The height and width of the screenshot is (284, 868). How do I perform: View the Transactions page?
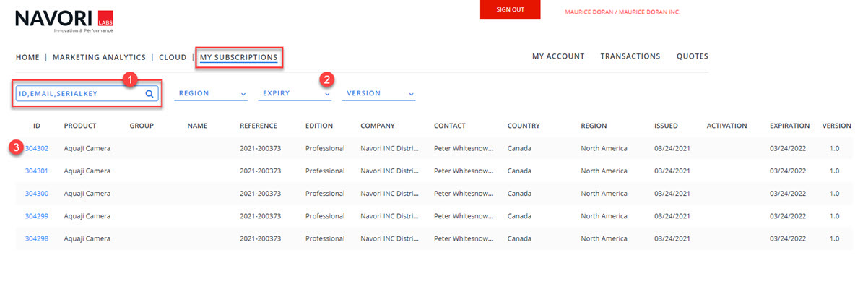coord(630,56)
